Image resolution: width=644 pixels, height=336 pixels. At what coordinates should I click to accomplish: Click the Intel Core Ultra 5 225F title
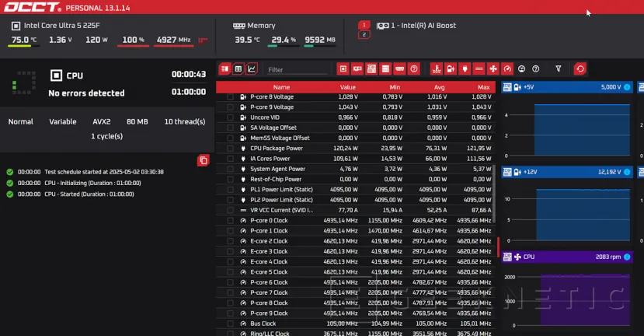pyautogui.click(x=61, y=26)
